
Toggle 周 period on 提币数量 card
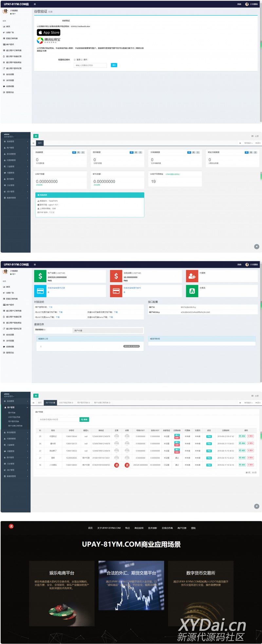coord(136,152)
